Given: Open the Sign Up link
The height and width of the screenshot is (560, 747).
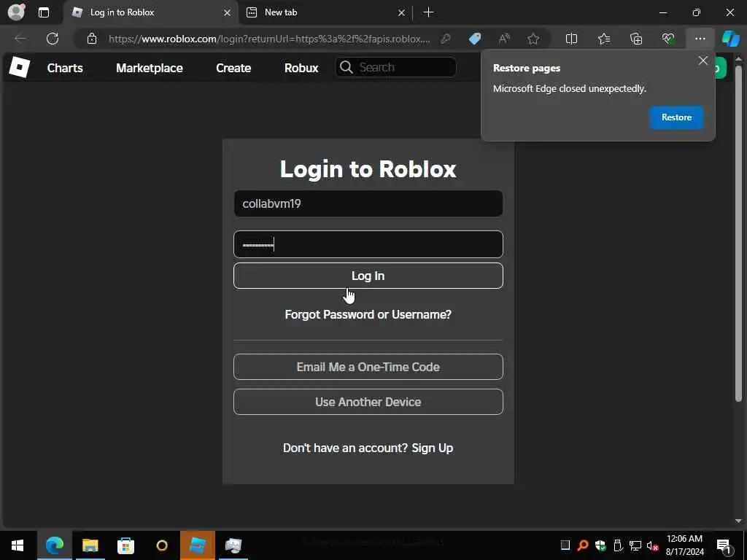Looking at the screenshot, I should [432, 448].
